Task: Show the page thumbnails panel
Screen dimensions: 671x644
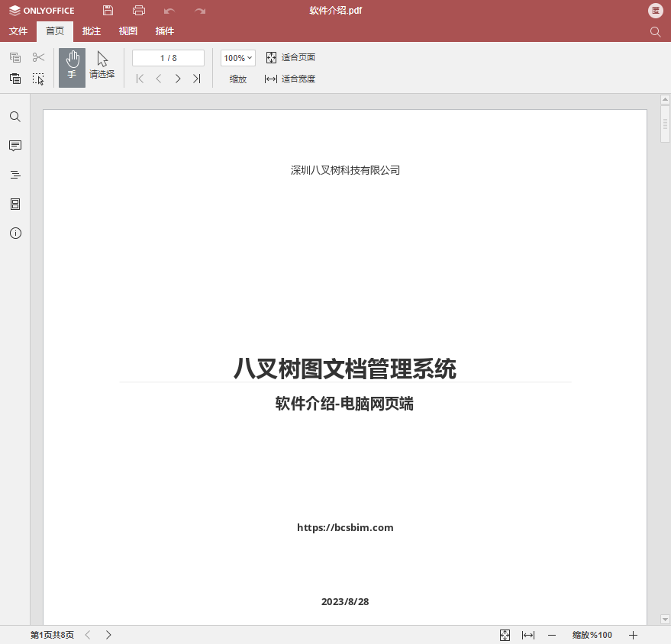Action: point(15,204)
